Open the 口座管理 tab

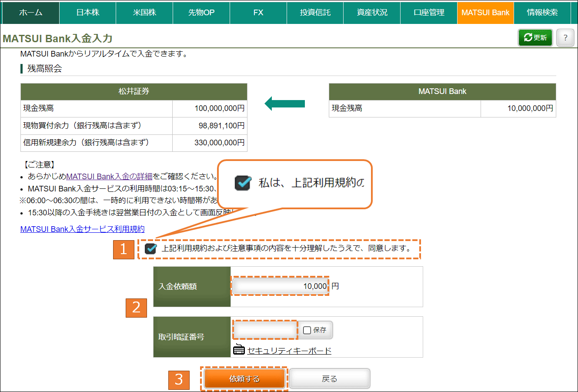(429, 13)
